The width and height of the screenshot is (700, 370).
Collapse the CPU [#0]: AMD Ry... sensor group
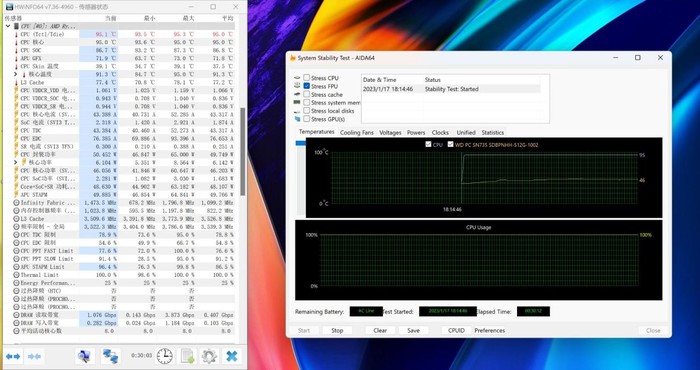click(8, 26)
